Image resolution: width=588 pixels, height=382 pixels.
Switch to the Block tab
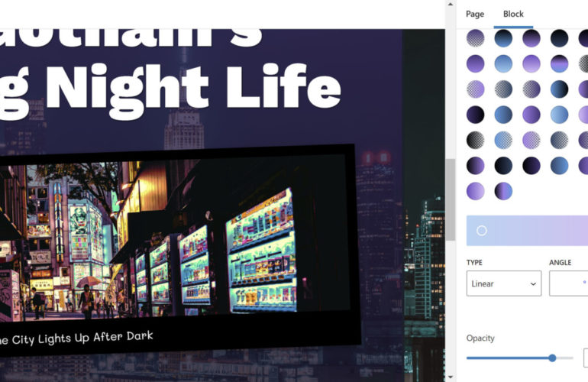click(513, 14)
